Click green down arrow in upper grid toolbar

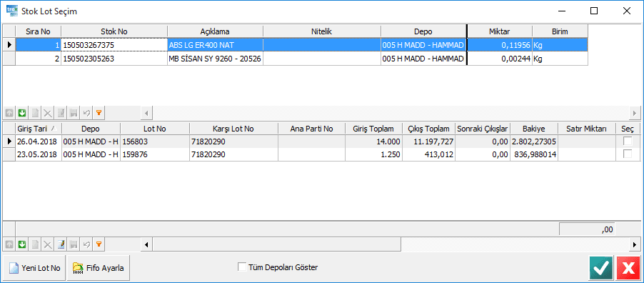pos(22,112)
